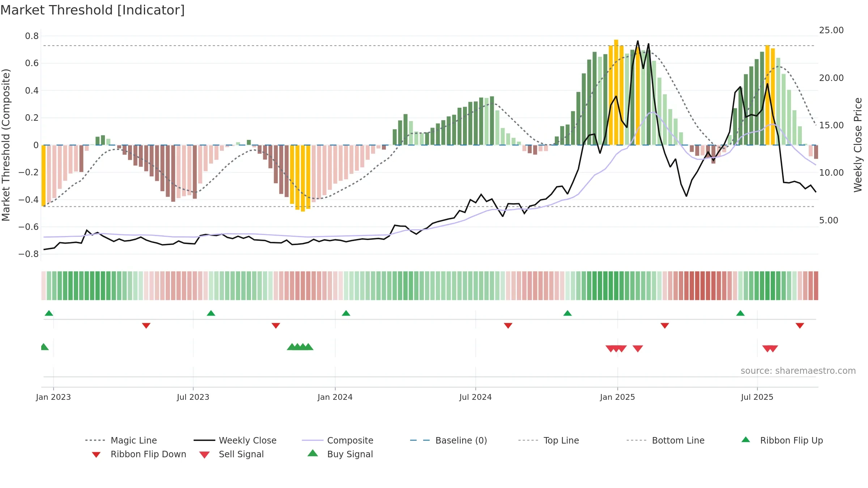Toggle the Buy Signal legend entry
Image resolution: width=868 pixels, height=488 pixels.
point(340,454)
